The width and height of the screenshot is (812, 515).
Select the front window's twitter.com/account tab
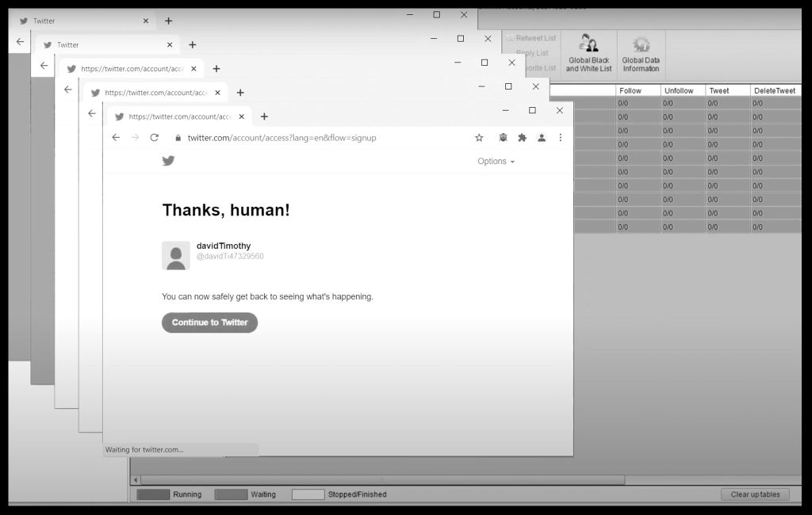pyautogui.click(x=179, y=116)
